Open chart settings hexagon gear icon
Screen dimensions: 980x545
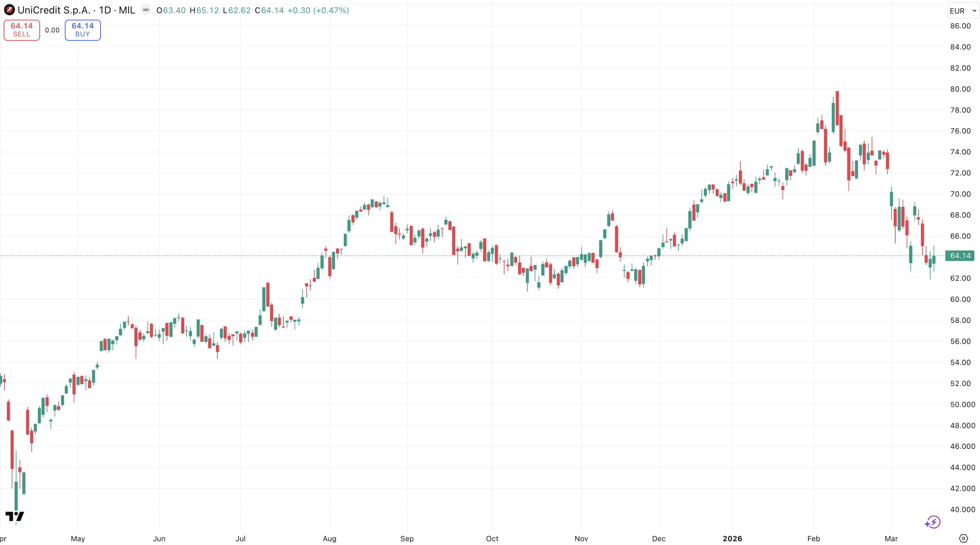pos(963,538)
